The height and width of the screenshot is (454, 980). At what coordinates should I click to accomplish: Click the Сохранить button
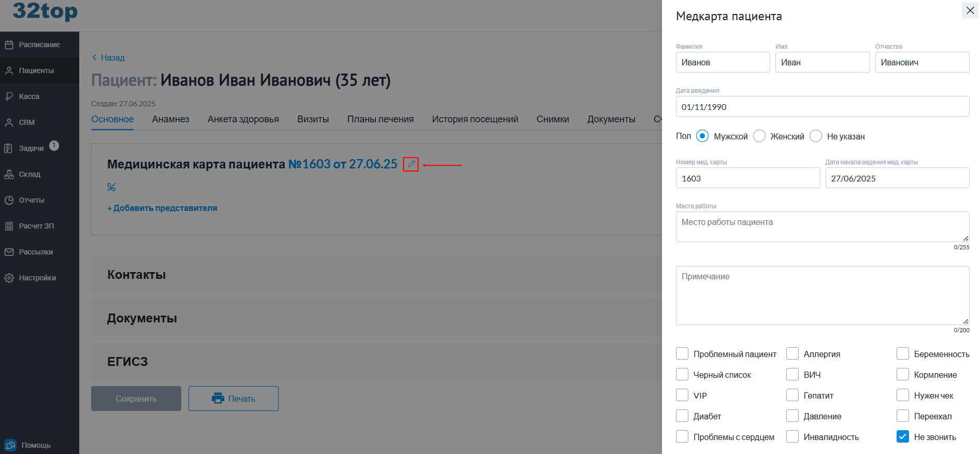[136, 399]
